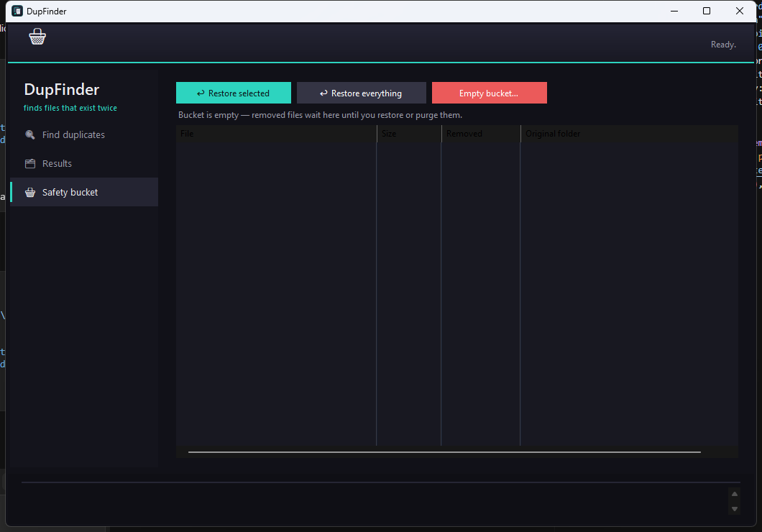Screen dimensions: 762x532
Task: Click the Original folder column header
Action: point(629,134)
